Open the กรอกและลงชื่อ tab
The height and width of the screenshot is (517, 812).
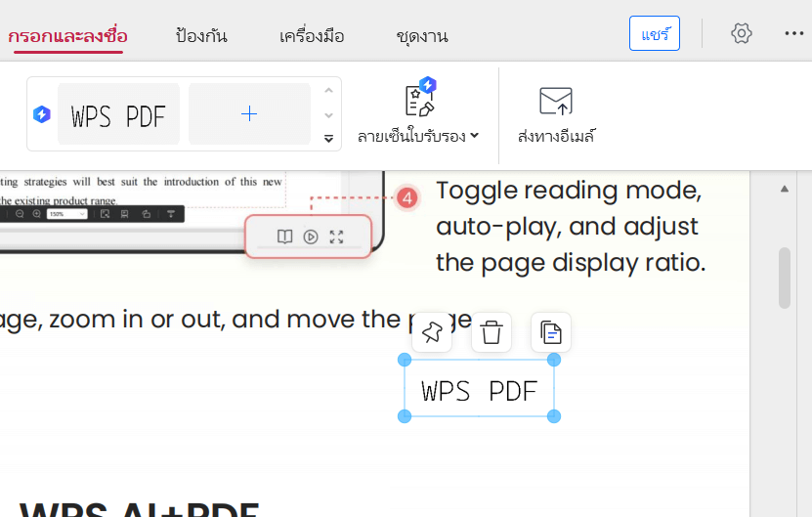click(x=67, y=36)
